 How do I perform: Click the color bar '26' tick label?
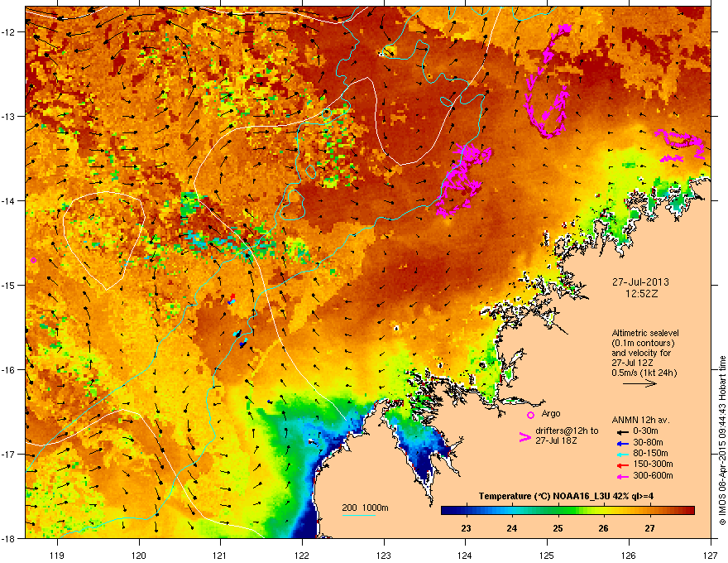[603, 528]
